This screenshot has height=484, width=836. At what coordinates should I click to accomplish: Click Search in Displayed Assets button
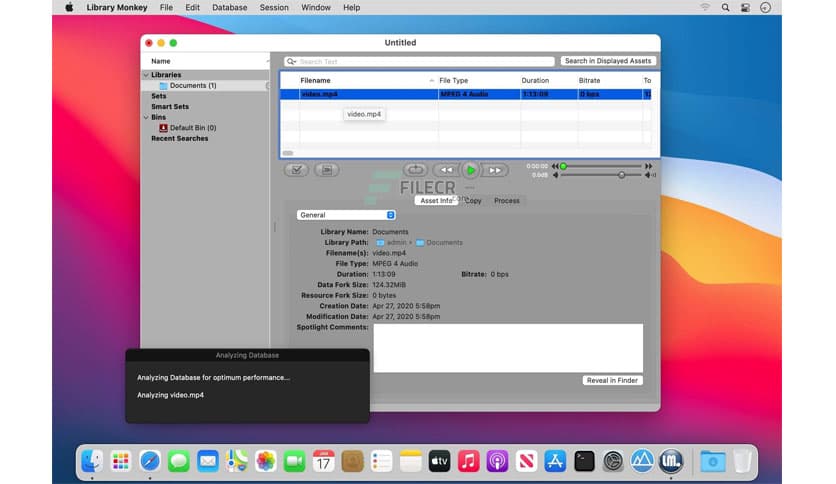pyautogui.click(x=608, y=61)
